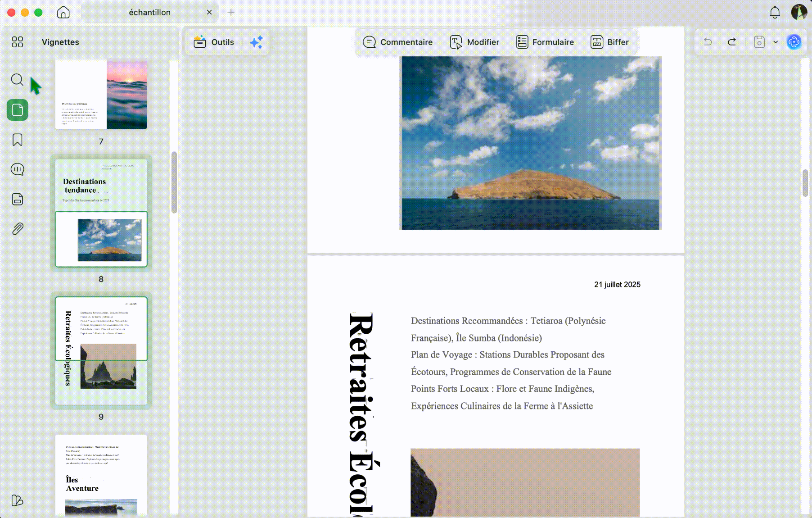Image resolution: width=812 pixels, height=518 pixels.
Task: Click the Expériences Culinaires text line
Action: point(502,406)
